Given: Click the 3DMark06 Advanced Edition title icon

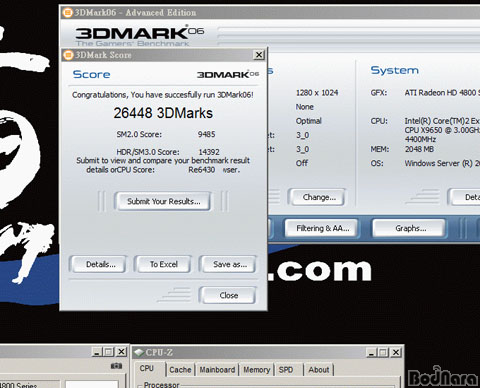Looking at the screenshot, I should pos(67,13).
